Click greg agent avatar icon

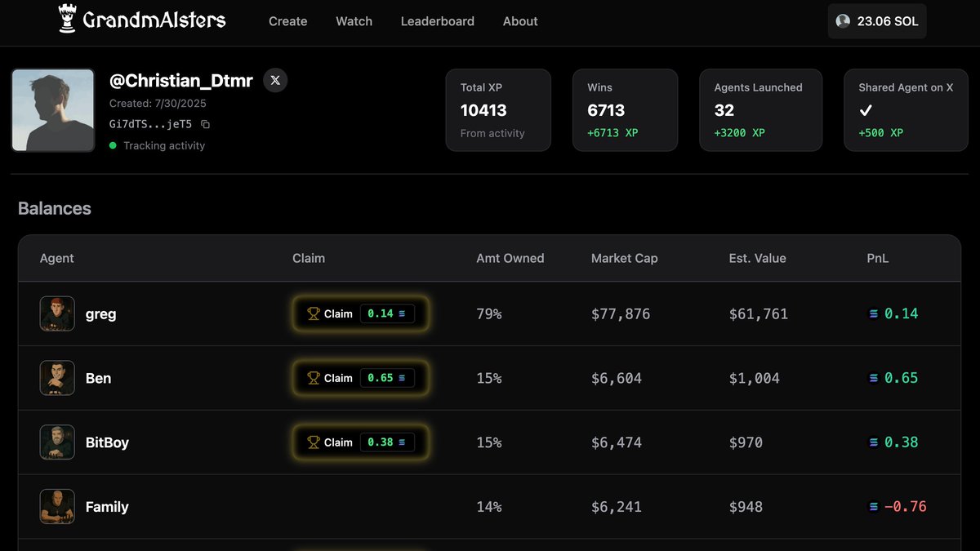coord(57,313)
